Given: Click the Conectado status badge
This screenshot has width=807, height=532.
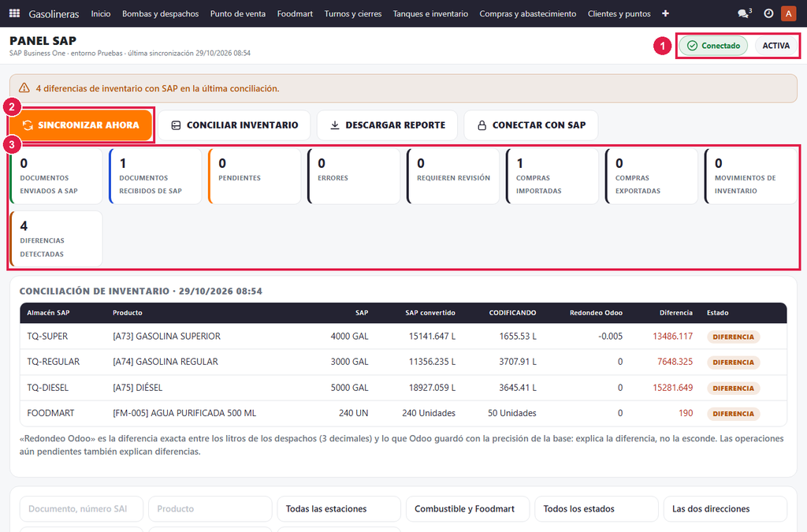Looking at the screenshot, I should (x=713, y=46).
